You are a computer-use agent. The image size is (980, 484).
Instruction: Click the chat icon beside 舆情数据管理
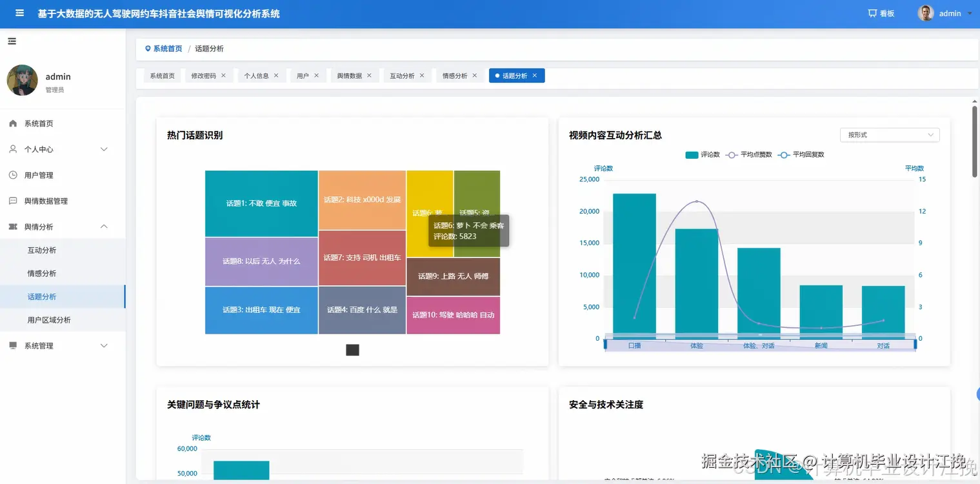click(13, 201)
